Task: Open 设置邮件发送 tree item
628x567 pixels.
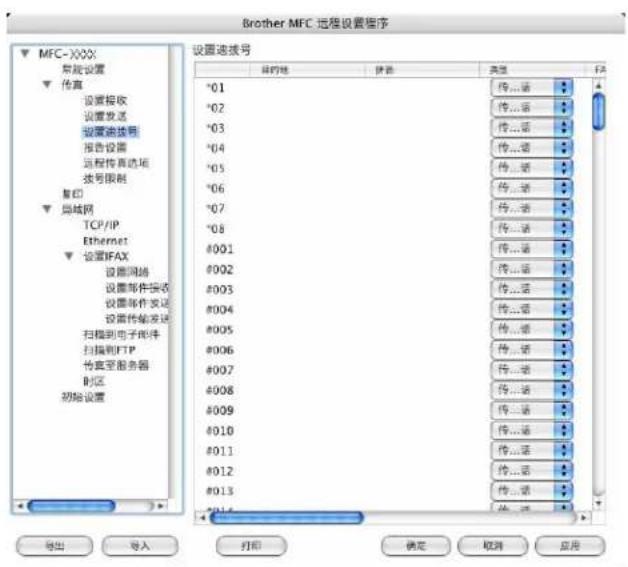Action: pos(137,303)
